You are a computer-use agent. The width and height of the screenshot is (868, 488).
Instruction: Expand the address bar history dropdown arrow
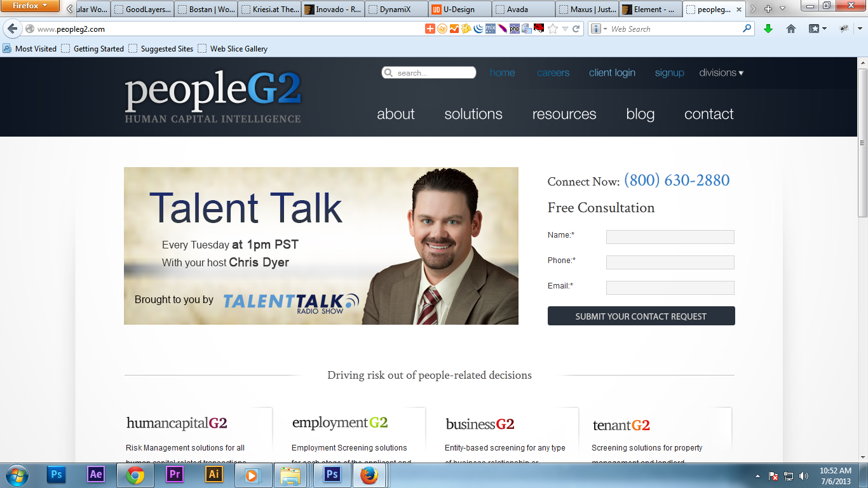pos(566,29)
